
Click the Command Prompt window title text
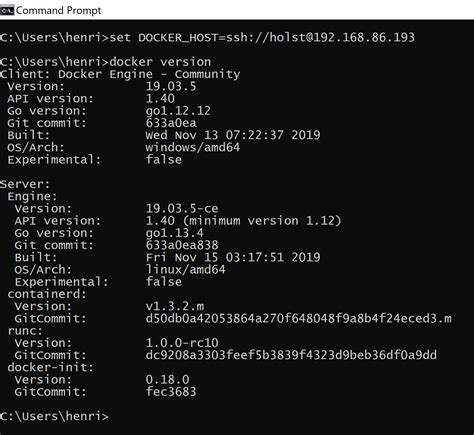[58, 10]
